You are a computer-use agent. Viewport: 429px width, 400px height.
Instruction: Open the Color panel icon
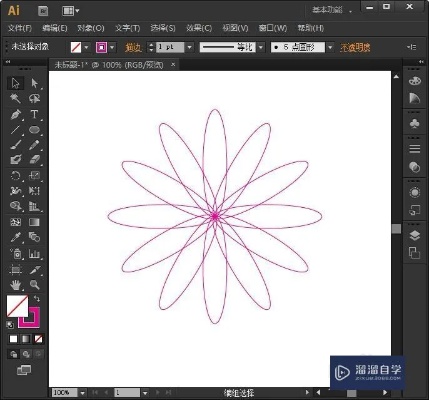pyautogui.click(x=414, y=81)
